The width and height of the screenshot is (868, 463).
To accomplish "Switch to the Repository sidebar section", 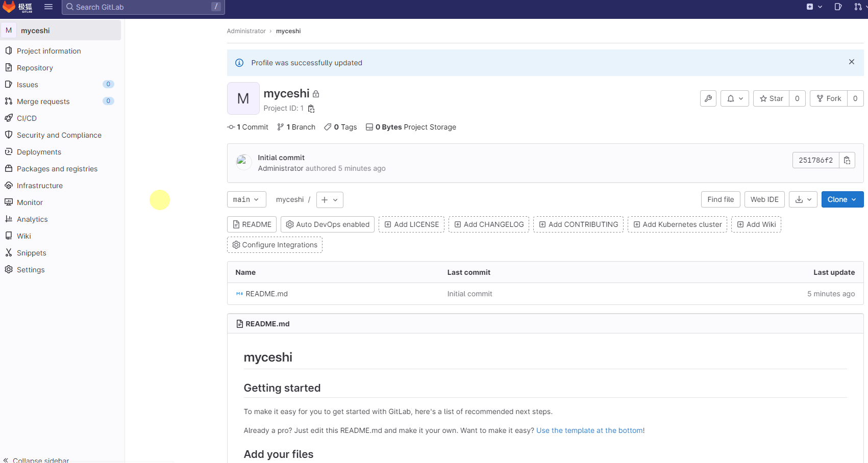I will [35, 67].
